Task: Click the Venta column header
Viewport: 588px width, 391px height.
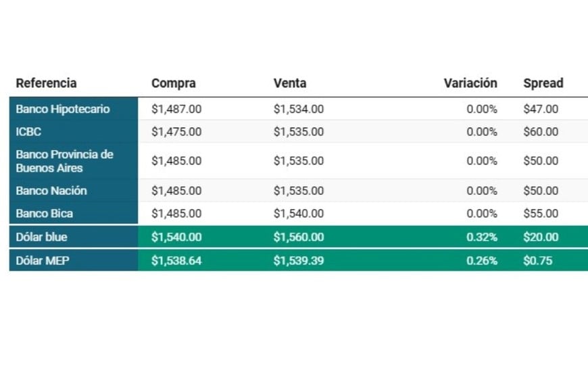Action: point(289,83)
